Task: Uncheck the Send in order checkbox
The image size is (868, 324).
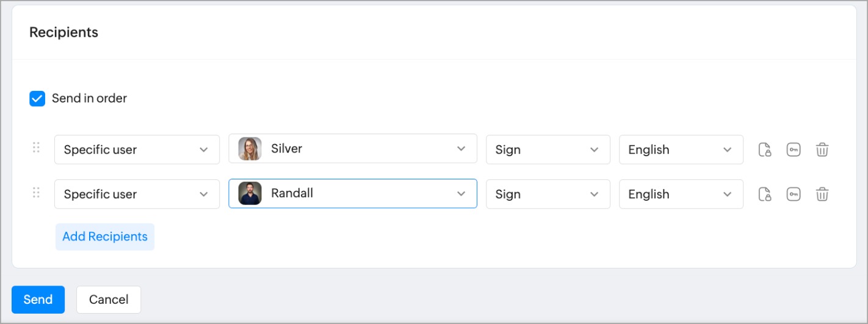Action: (x=37, y=98)
